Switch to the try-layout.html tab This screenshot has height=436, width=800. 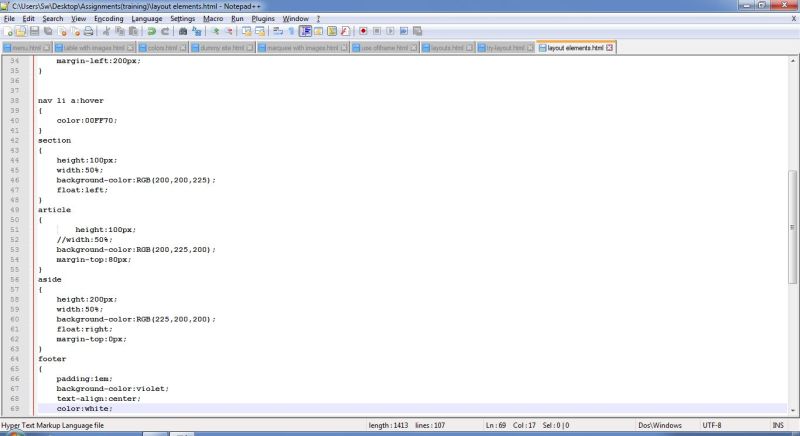[x=505, y=47]
